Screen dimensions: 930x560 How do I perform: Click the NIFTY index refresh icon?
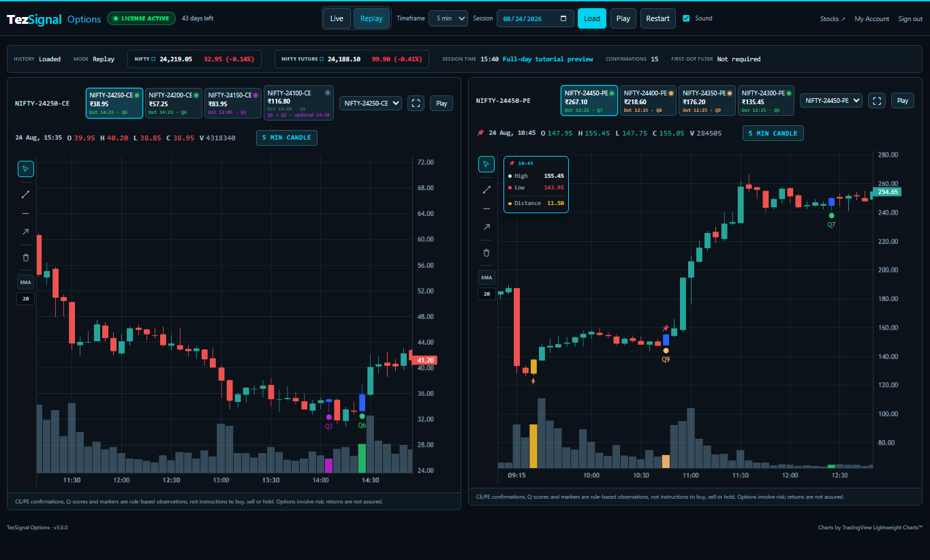(x=153, y=59)
